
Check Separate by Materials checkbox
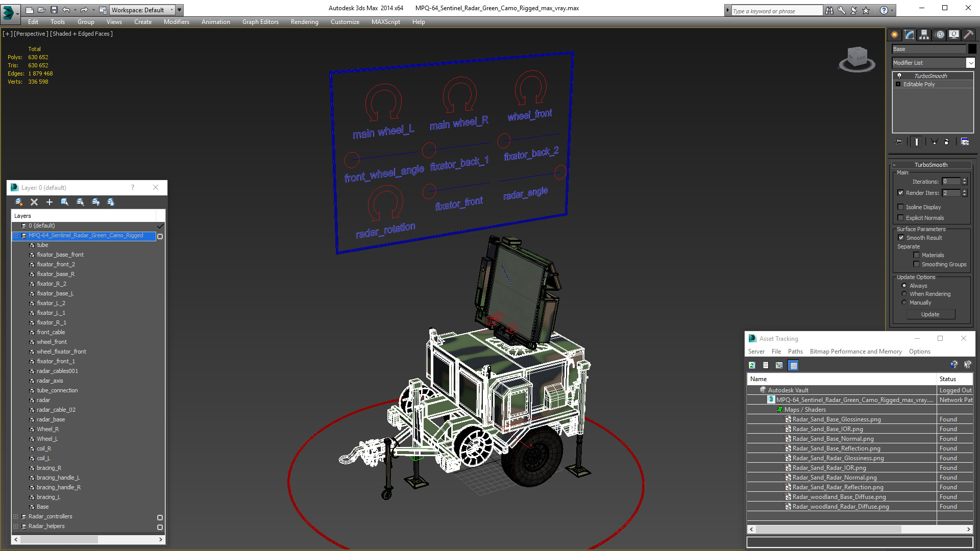[x=917, y=255]
